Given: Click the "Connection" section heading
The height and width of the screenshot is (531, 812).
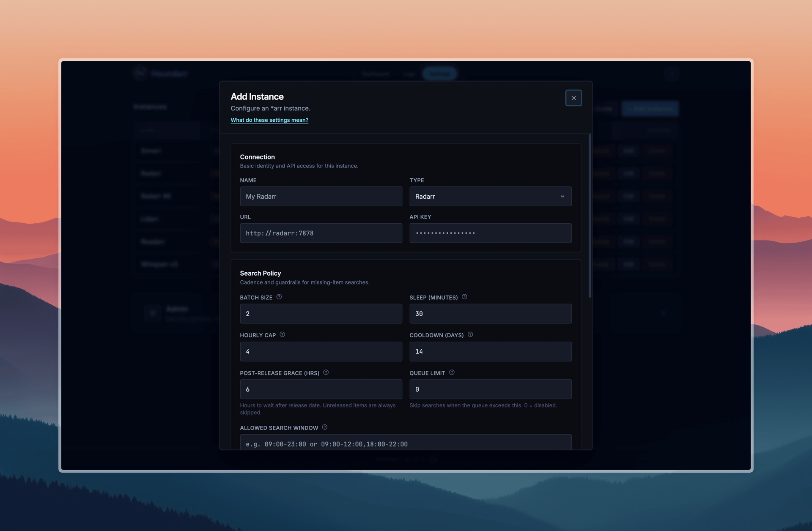Looking at the screenshot, I should click(x=257, y=157).
